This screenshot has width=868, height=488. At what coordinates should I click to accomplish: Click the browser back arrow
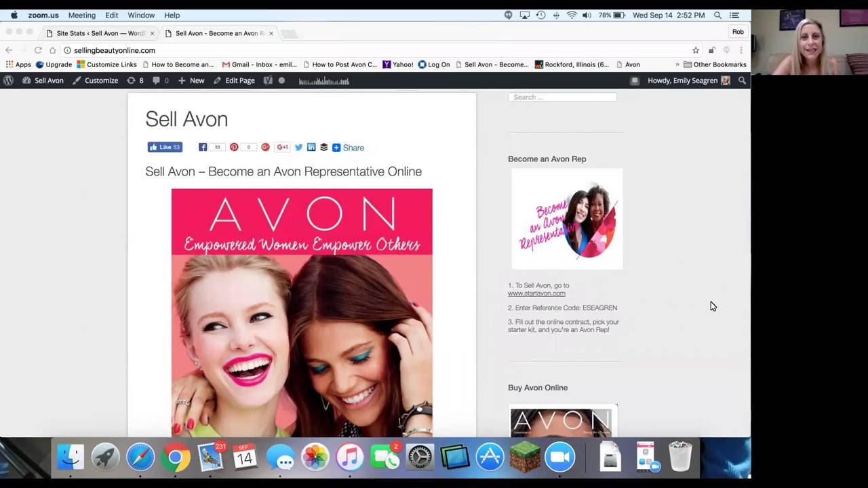click(x=9, y=50)
